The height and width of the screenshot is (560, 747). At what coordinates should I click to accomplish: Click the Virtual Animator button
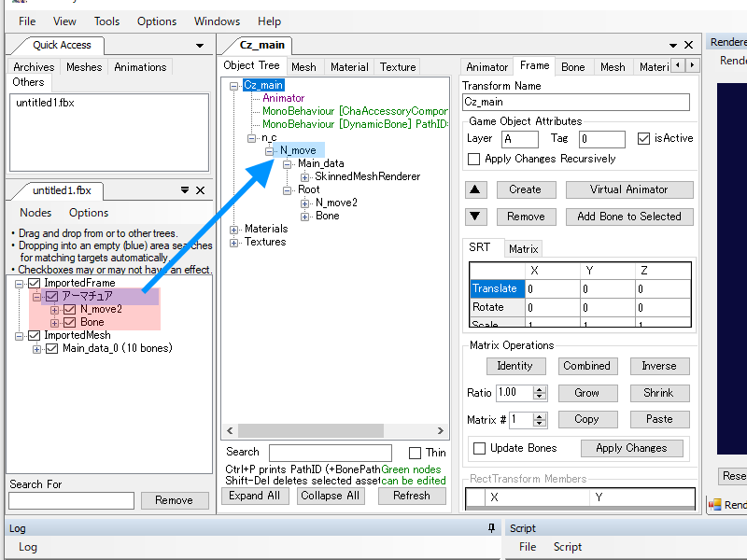pyautogui.click(x=628, y=189)
